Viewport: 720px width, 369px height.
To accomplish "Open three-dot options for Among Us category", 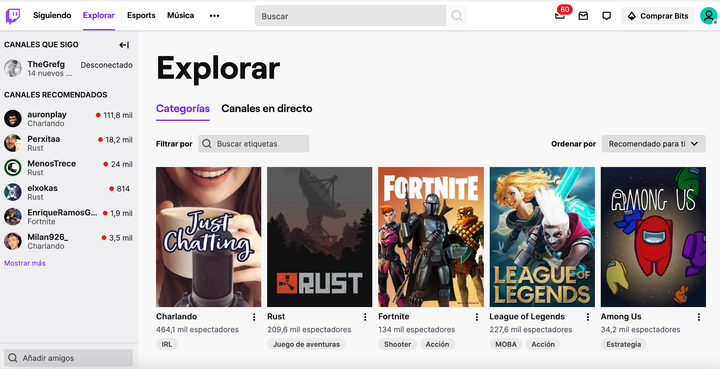I will tap(698, 317).
